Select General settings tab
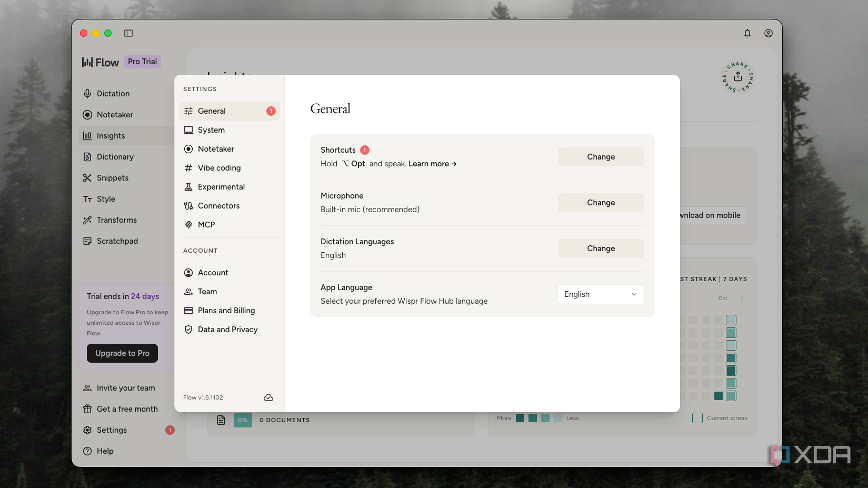This screenshot has height=488, width=868. pyautogui.click(x=229, y=111)
